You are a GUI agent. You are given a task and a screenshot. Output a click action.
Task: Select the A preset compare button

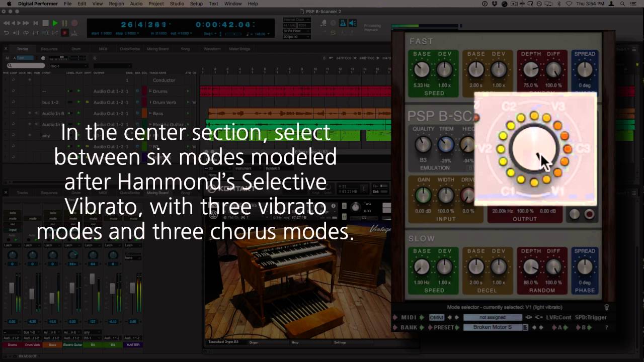560,327
